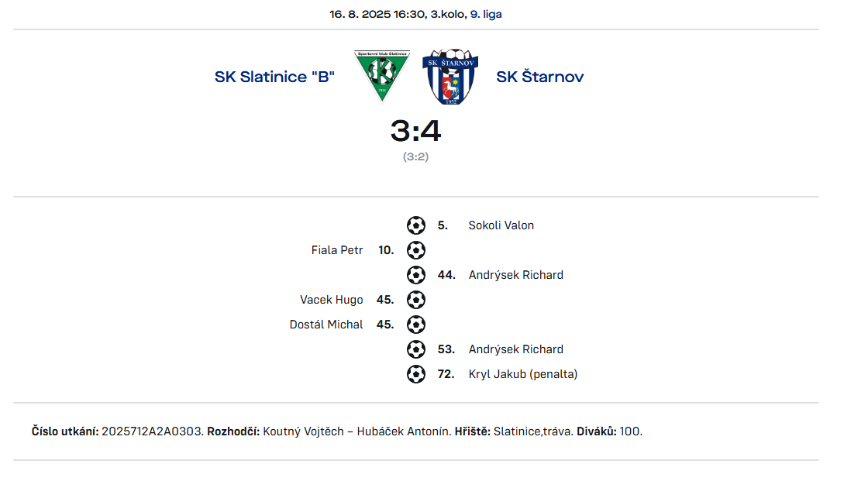Open the 9. liga link
The image size is (868, 488).
[x=486, y=15]
